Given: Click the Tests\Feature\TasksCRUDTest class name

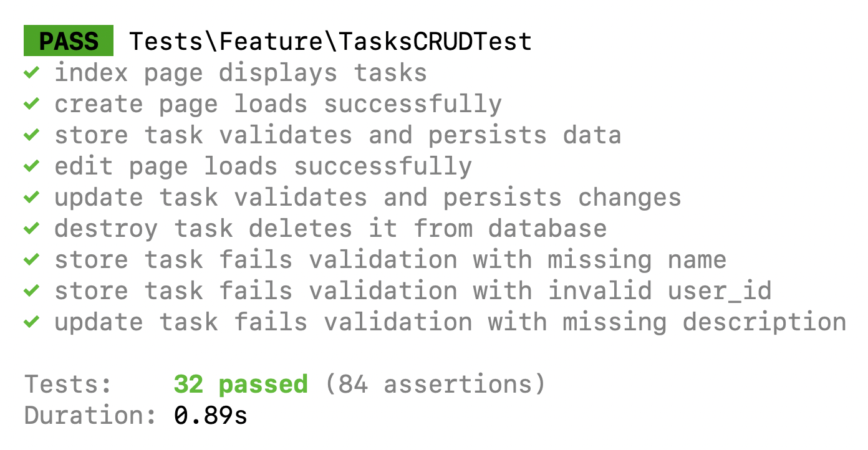Looking at the screenshot, I should pyautogui.click(x=330, y=41).
